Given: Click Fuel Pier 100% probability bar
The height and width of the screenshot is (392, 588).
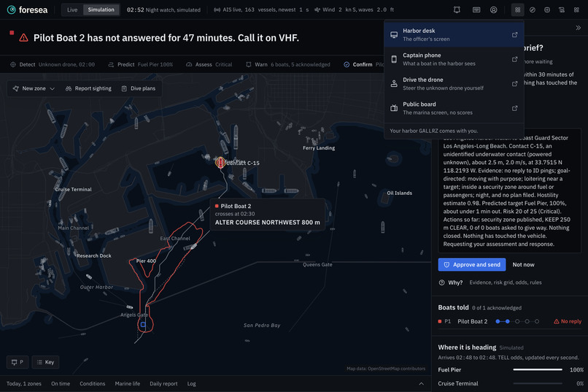Looking at the screenshot, I should point(538,369).
